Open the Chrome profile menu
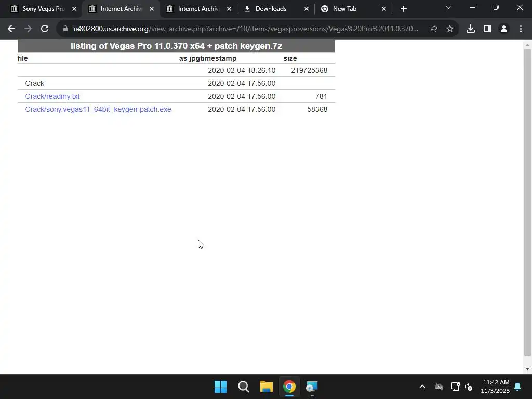Screen dimensions: 532x399 tap(504, 29)
